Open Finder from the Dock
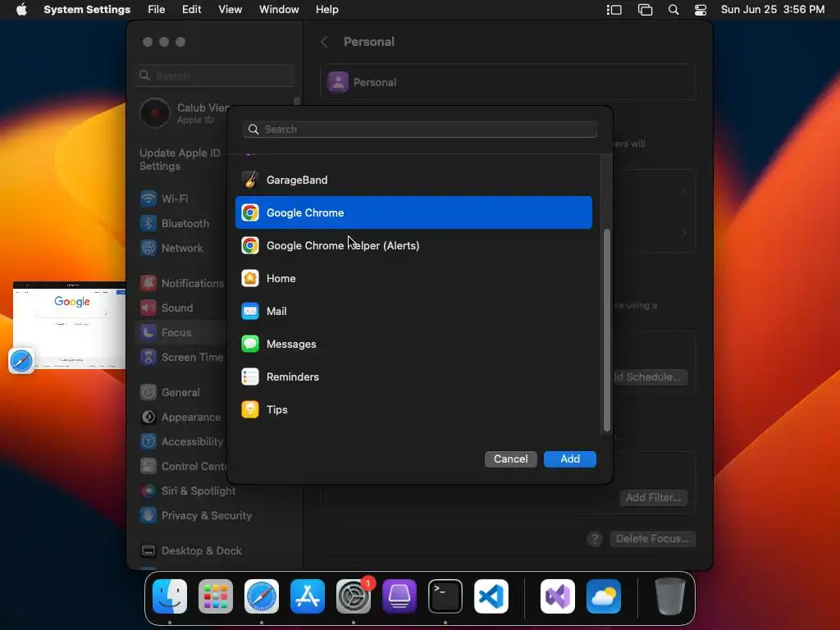Viewport: 840px width, 630px height. point(170,596)
